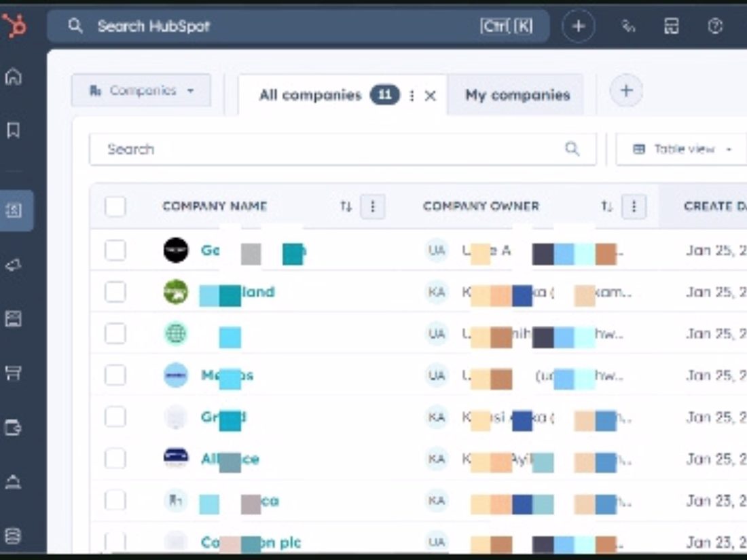Click the 11 count badge on All companies
Viewport: 747px width, 560px height.
pos(385,95)
